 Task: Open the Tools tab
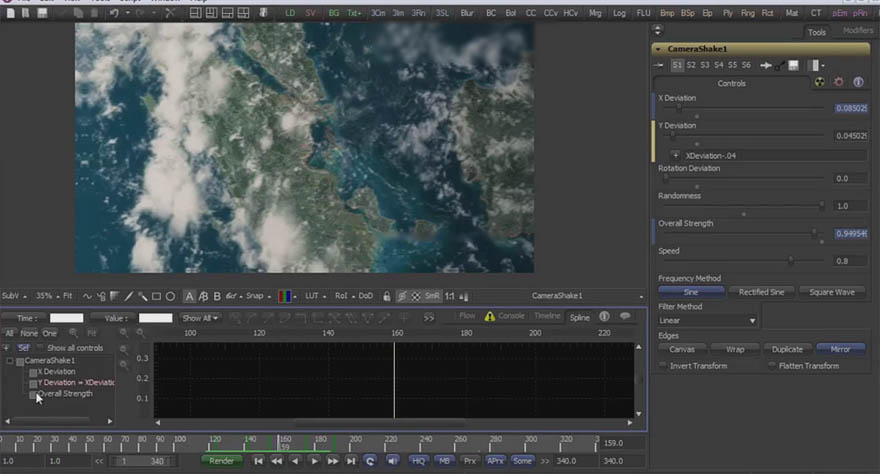click(817, 33)
